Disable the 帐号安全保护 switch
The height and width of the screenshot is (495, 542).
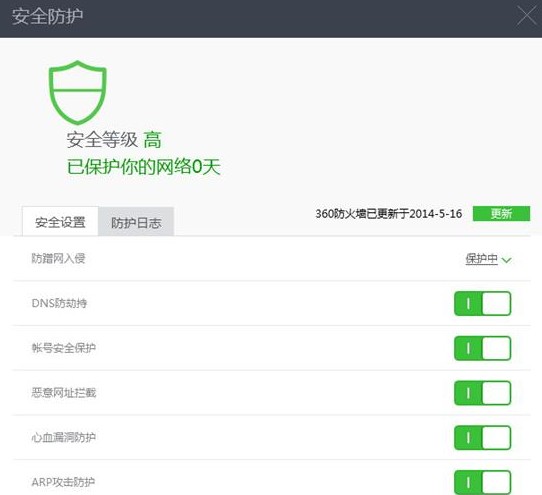pyautogui.click(x=483, y=348)
